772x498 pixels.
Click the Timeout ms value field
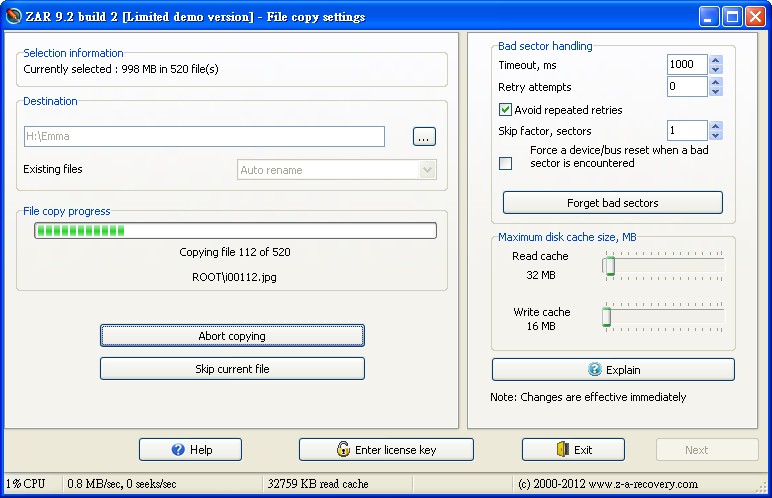687,65
